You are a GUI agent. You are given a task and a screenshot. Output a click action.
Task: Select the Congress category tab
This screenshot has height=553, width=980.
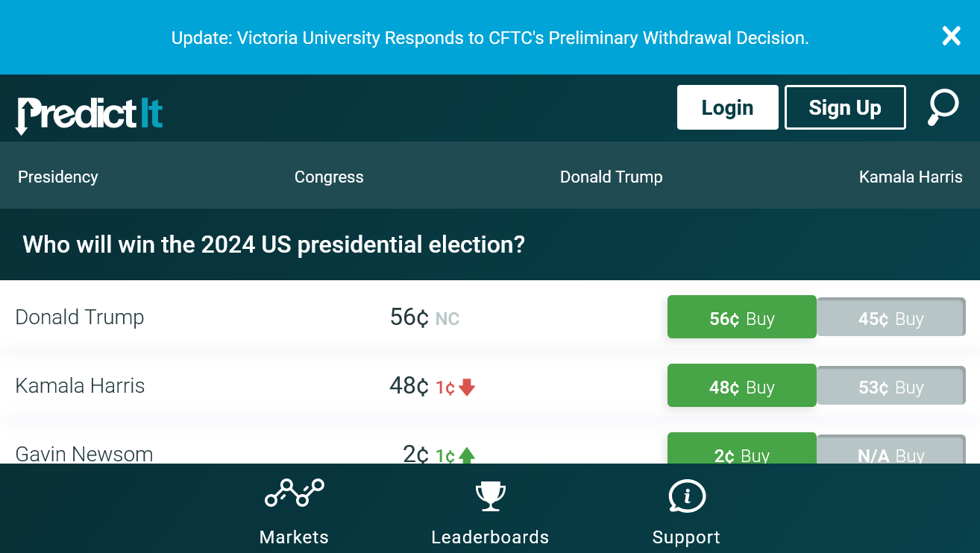coord(329,177)
